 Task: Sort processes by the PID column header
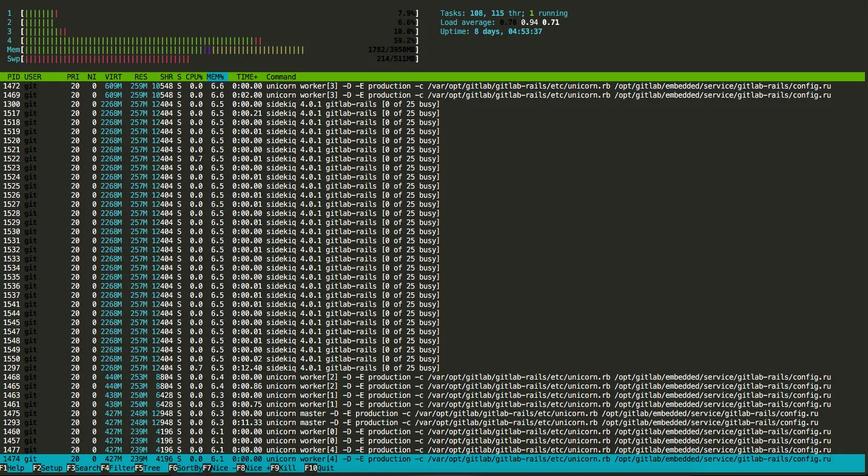[14, 77]
